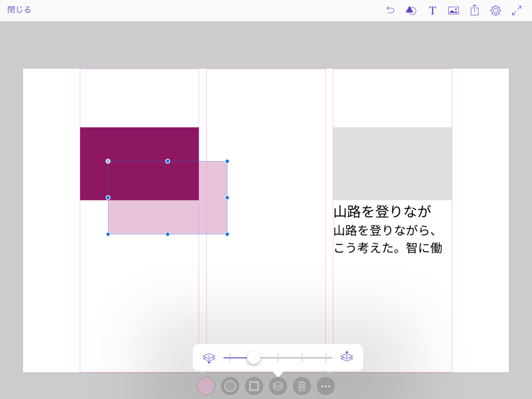This screenshot has height=399, width=532.
Task: Select the pink fill color swatch
Action: coord(206,386)
